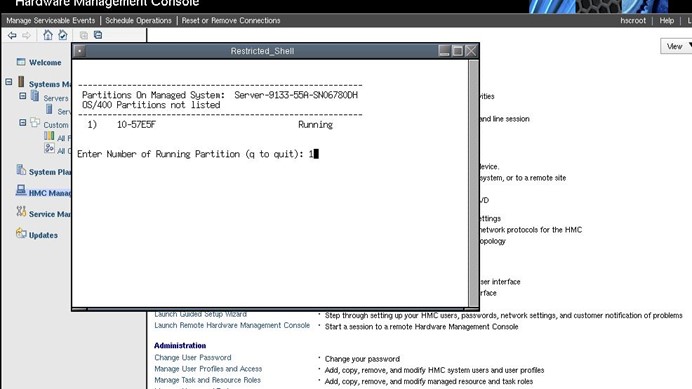The height and width of the screenshot is (389, 692).
Task: Click the Servers folder icon
Action: click(35, 96)
